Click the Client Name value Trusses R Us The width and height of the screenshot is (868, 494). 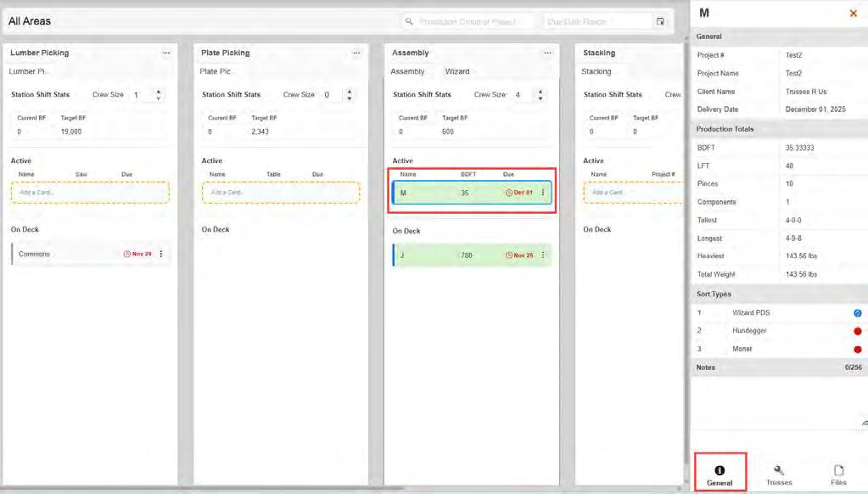click(805, 92)
